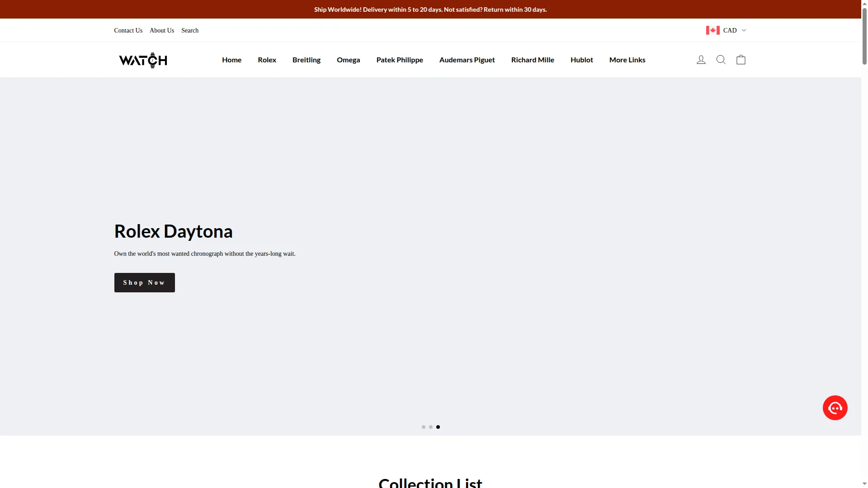Open the Omega menu item
Image resolution: width=868 pixels, height=488 pixels.
348,60
